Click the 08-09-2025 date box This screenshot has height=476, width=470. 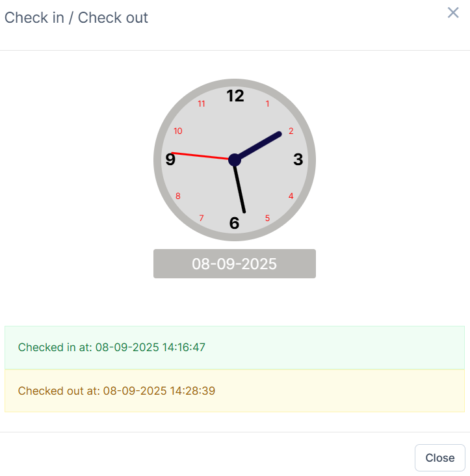click(x=234, y=263)
